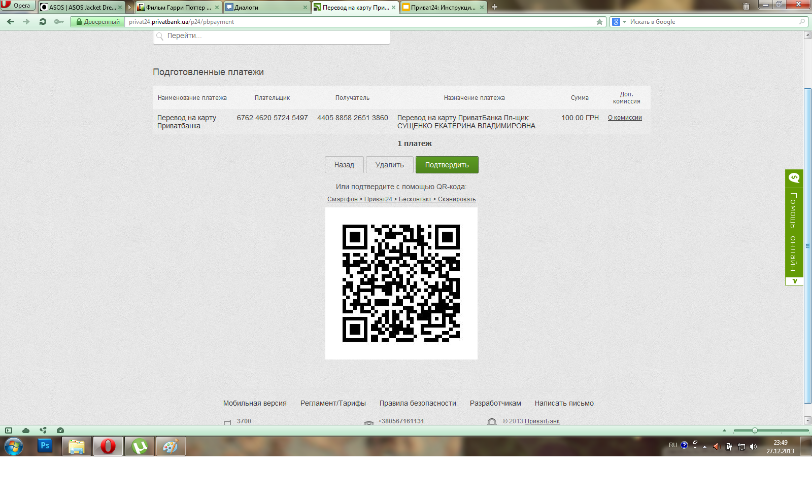Reload the current page
This screenshot has width=812, height=504.
[x=43, y=22]
